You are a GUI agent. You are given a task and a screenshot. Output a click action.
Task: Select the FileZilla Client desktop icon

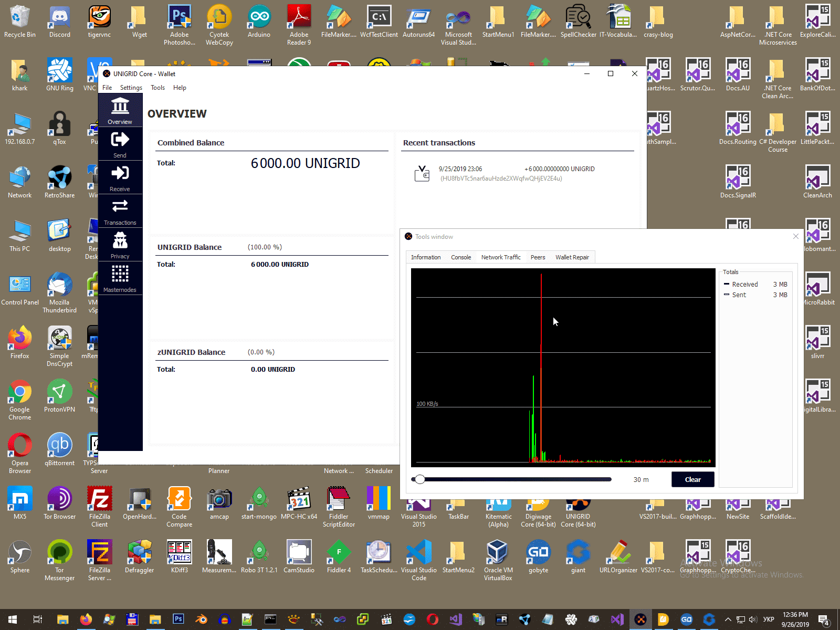(100, 507)
